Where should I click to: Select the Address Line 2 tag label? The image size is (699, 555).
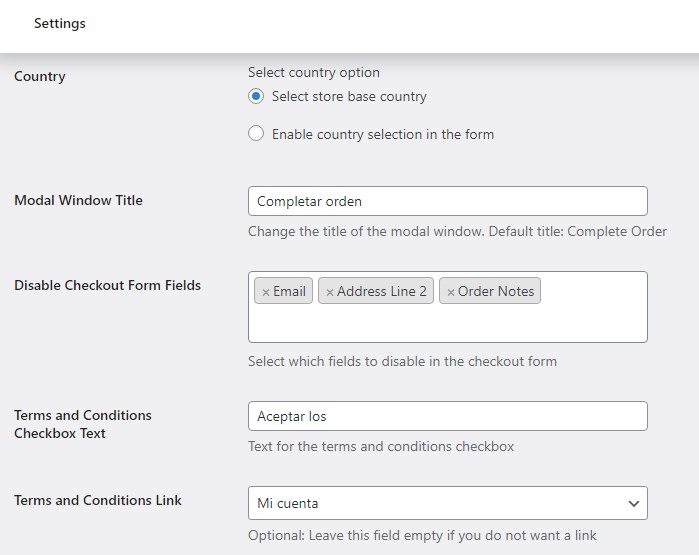pyautogui.click(x=381, y=292)
